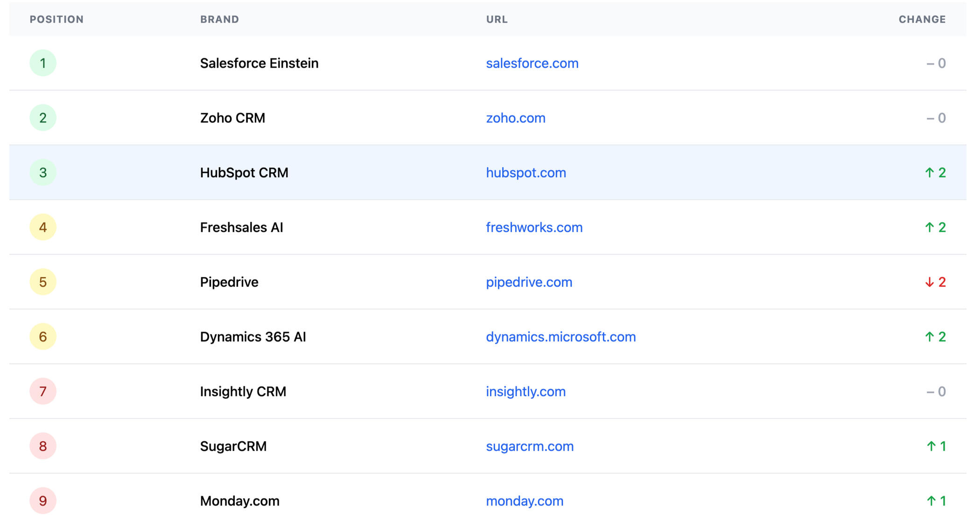Select the position 9 badge
980x527 pixels.
pyautogui.click(x=43, y=501)
